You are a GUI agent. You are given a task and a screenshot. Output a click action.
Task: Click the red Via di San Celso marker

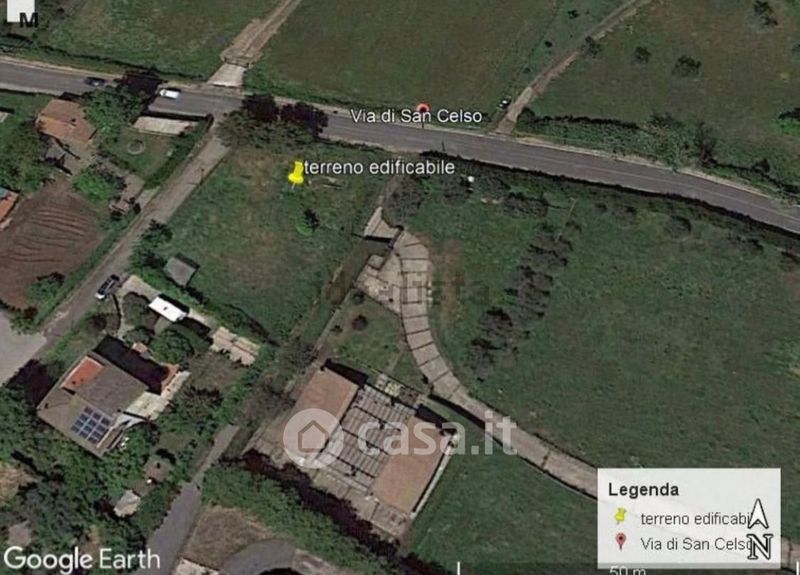click(x=422, y=109)
